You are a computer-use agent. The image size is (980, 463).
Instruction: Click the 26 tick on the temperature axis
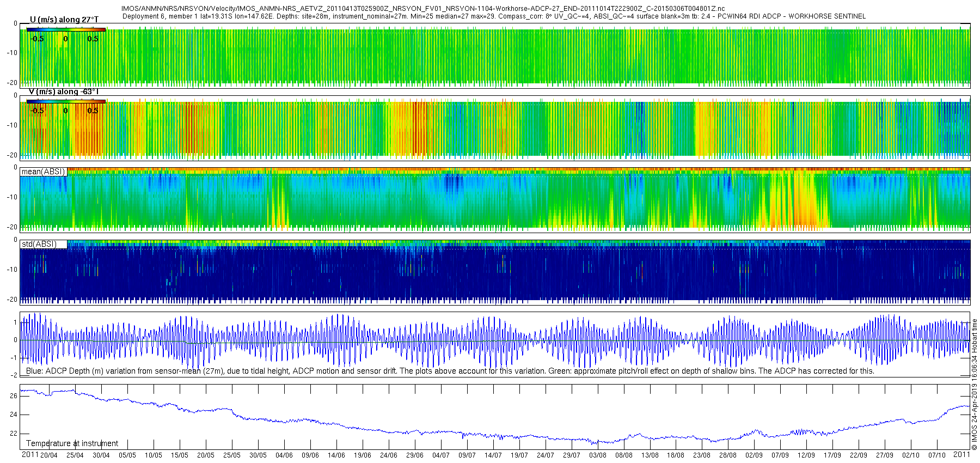coord(14,396)
